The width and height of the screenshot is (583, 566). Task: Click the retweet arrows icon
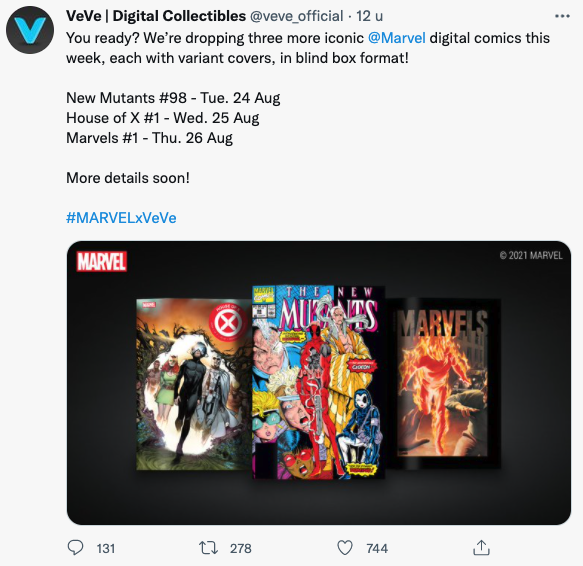pyautogui.click(x=208, y=548)
